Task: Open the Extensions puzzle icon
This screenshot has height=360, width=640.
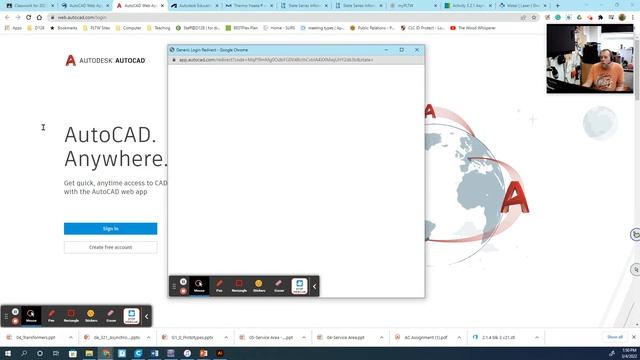Action: point(600,18)
